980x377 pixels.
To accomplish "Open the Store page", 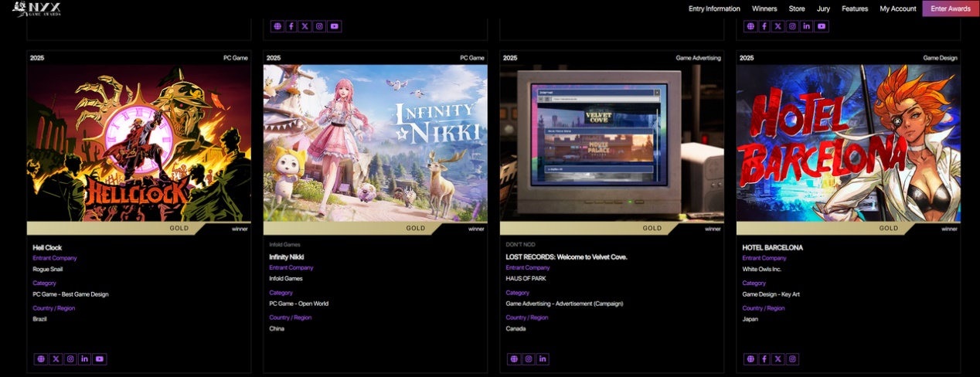I will 797,8.
